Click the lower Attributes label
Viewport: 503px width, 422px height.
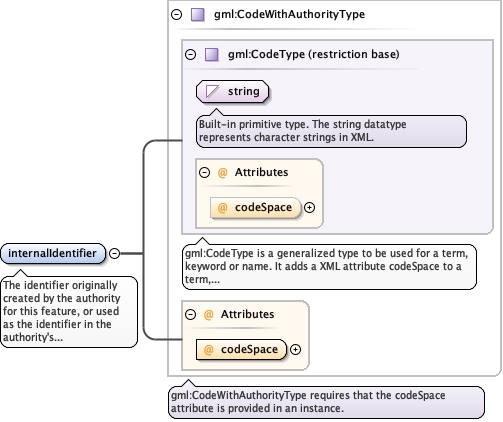pyautogui.click(x=247, y=314)
